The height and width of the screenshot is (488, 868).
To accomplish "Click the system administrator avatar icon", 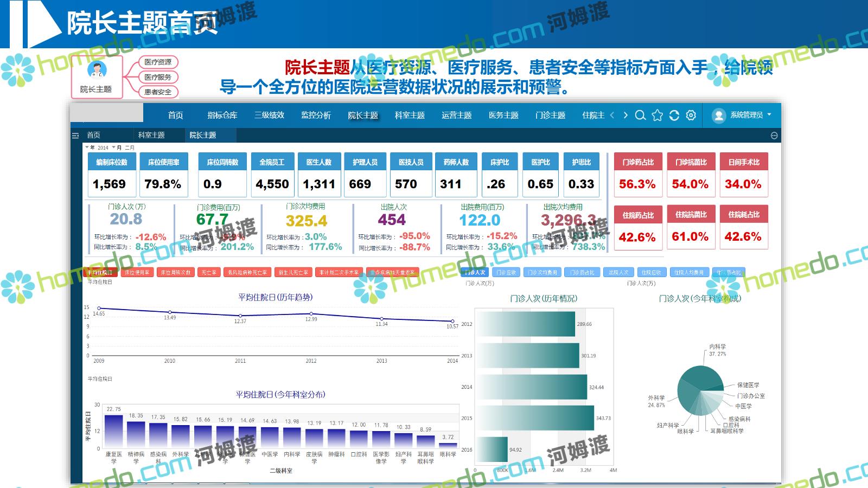I will [719, 115].
